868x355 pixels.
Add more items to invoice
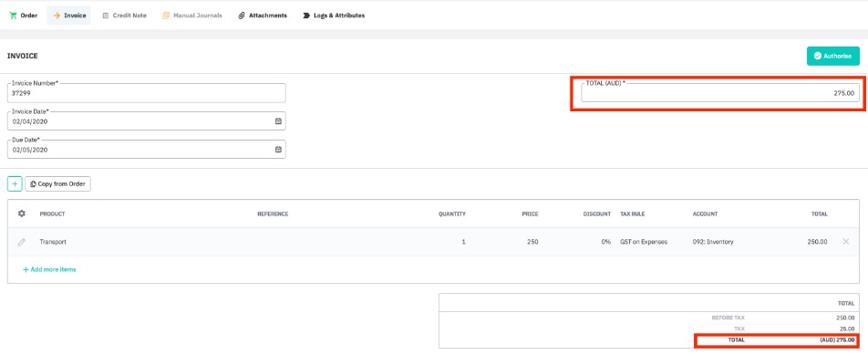(49, 270)
